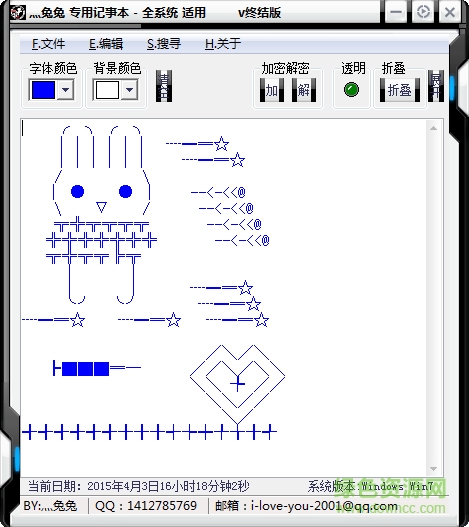Minimize the notepad window
This screenshot has height=527, width=469.
(396, 12)
